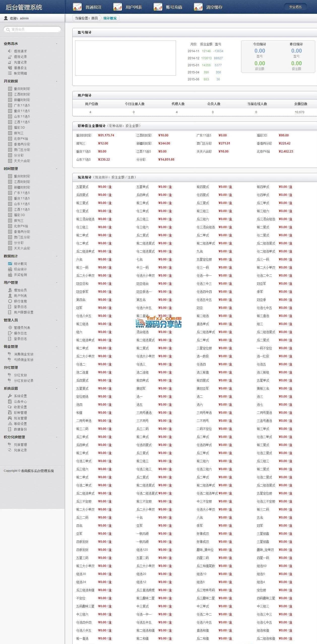
Task: Open 综合统计 under 数据统计
Action: (x=20, y=269)
